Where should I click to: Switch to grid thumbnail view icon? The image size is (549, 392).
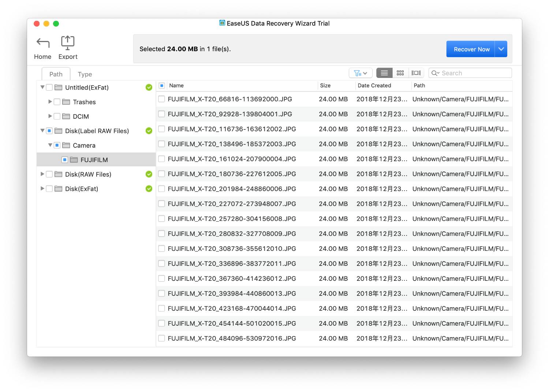tap(400, 73)
